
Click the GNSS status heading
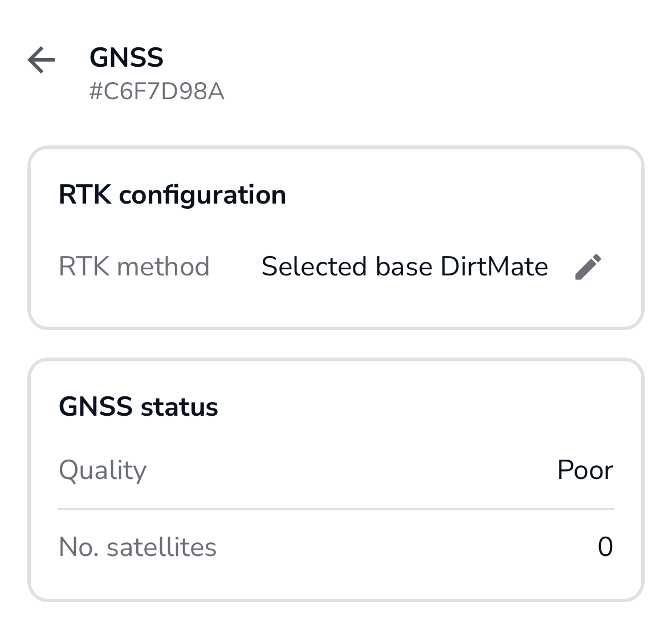[139, 407]
